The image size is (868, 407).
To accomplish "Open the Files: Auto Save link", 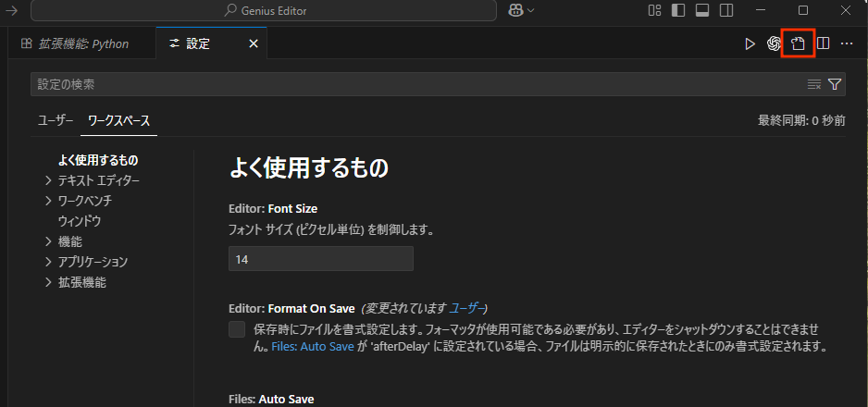I will click(313, 347).
